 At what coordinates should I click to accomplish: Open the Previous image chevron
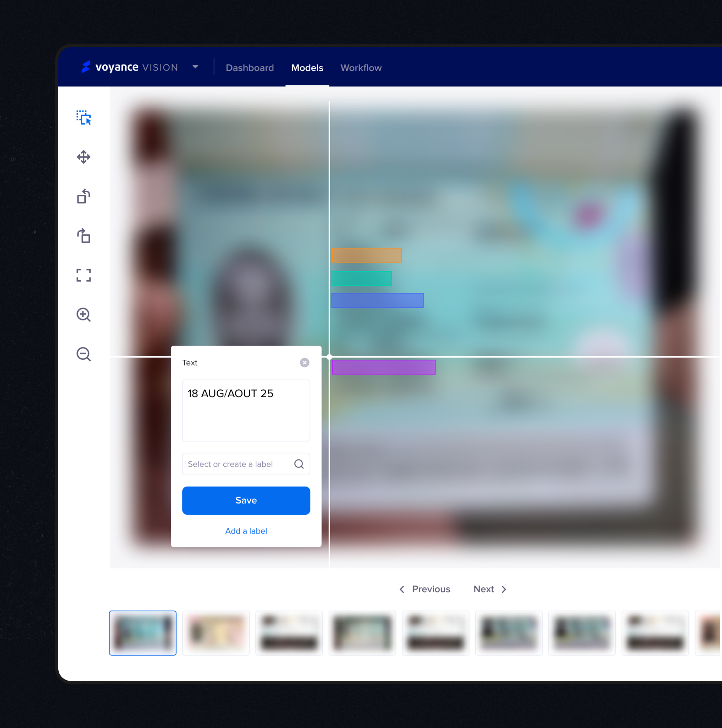tap(402, 589)
